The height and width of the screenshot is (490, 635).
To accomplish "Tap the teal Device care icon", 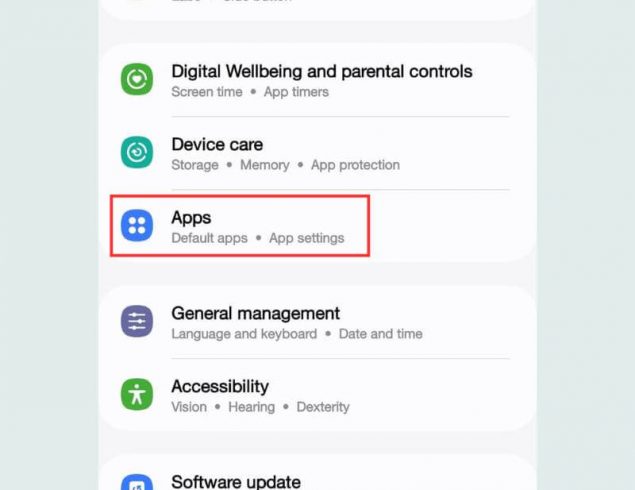I will point(137,152).
